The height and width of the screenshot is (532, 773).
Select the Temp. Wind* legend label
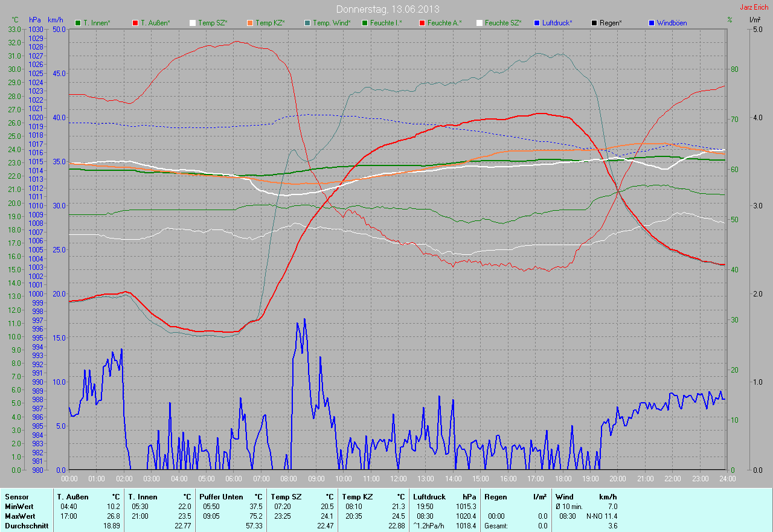tap(332, 23)
